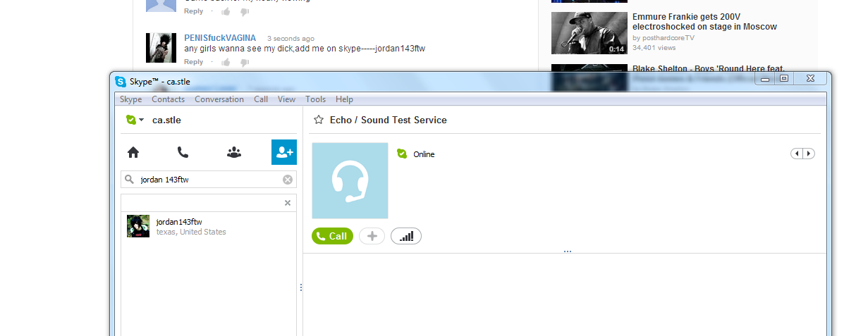Open the View menu

point(287,99)
